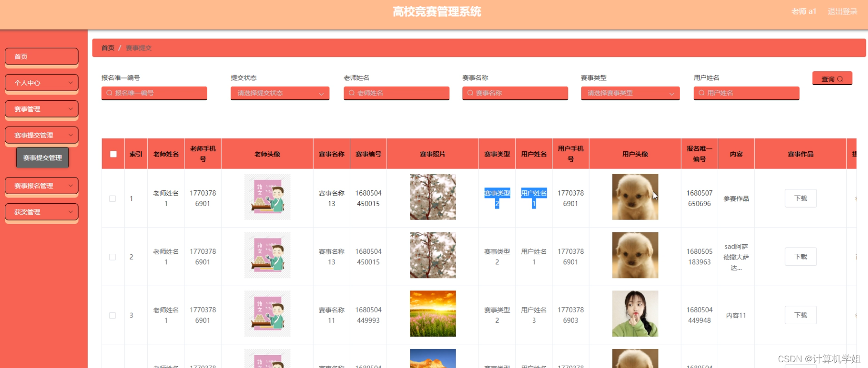Click 赛事提交 breadcrumb item
The image size is (868, 368).
[139, 48]
